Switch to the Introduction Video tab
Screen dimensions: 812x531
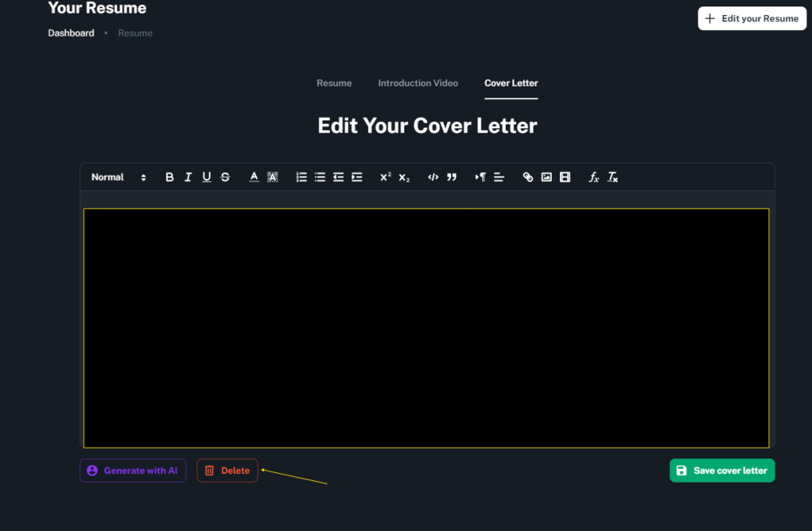418,82
